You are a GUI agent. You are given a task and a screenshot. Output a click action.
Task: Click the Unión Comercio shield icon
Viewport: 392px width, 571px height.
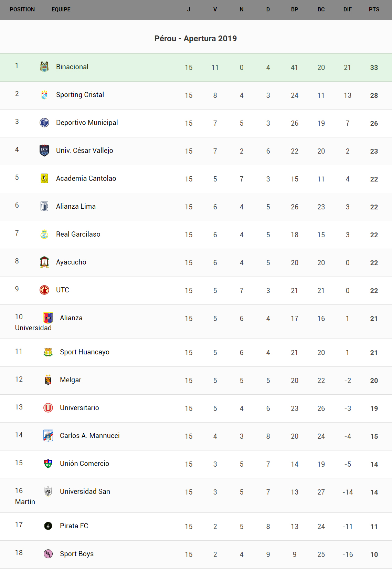pyautogui.click(x=48, y=464)
